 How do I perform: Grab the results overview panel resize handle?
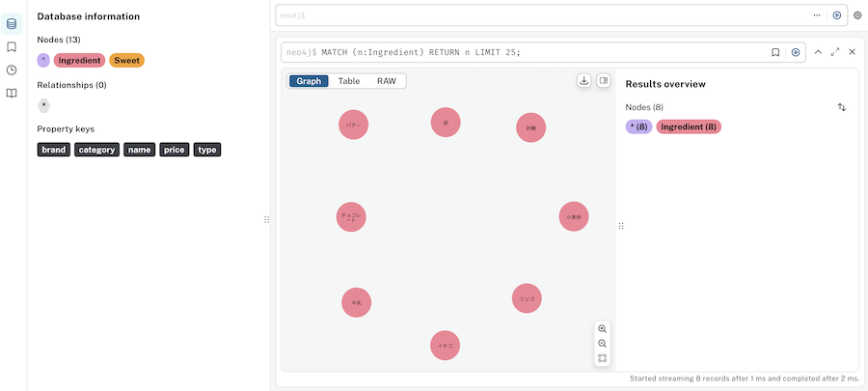(621, 226)
